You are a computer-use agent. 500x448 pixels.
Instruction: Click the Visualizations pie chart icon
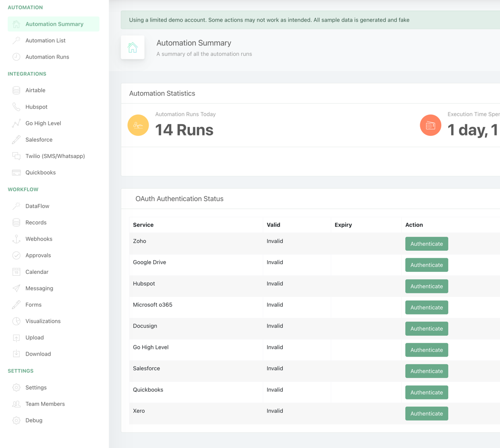click(x=16, y=321)
